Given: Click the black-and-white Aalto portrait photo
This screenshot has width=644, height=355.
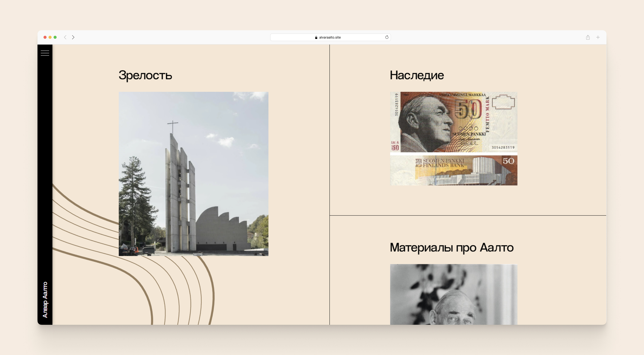Looking at the screenshot, I should (x=453, y=294).
